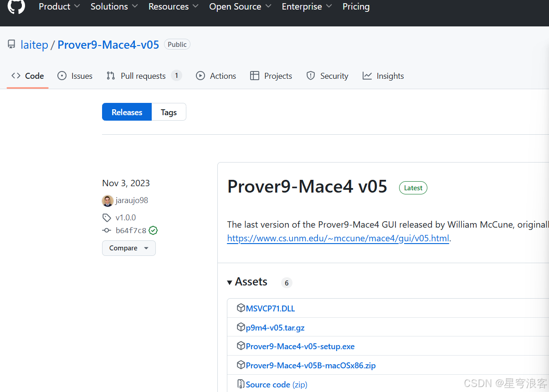
Task: Click the zip file icon beside Source code
Action: click(241, 384)
